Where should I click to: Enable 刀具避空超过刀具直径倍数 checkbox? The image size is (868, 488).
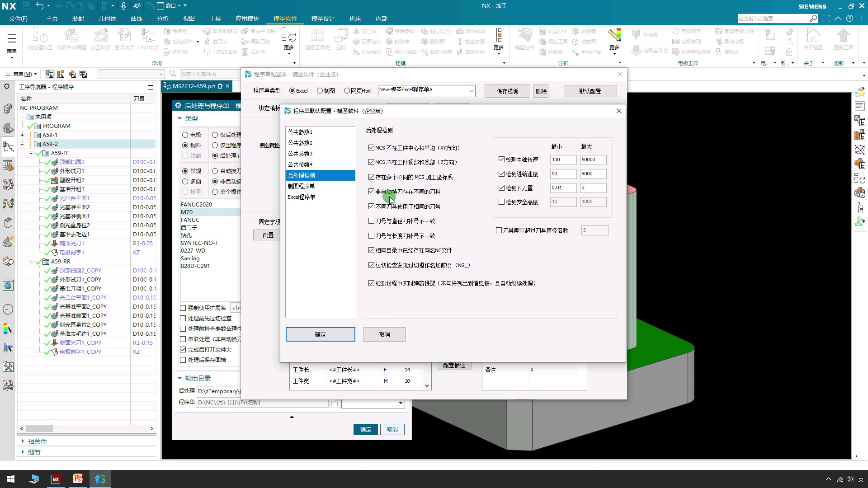(499, 230)
